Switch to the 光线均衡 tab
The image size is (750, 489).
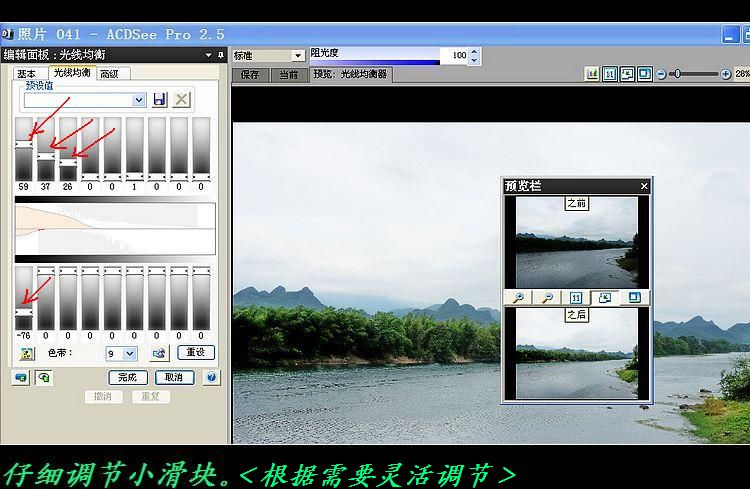point(72,72)
